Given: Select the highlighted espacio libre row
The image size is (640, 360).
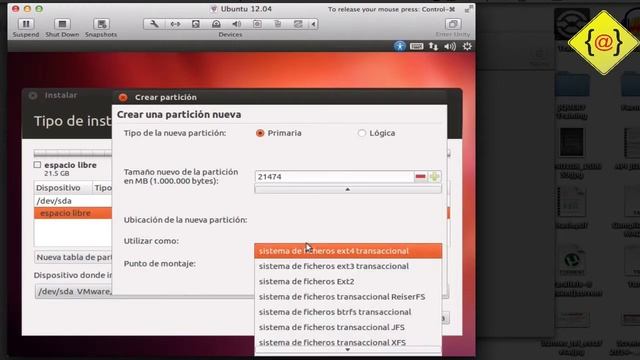Looking at the screenshot, I should click(x=73, y=213).
